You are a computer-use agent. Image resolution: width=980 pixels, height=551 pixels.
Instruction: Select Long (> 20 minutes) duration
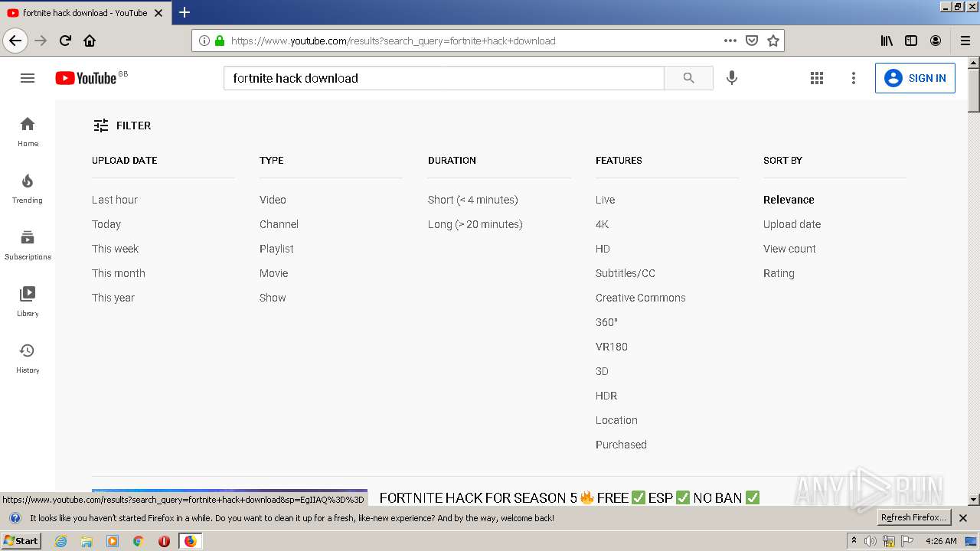pos(475,224)
